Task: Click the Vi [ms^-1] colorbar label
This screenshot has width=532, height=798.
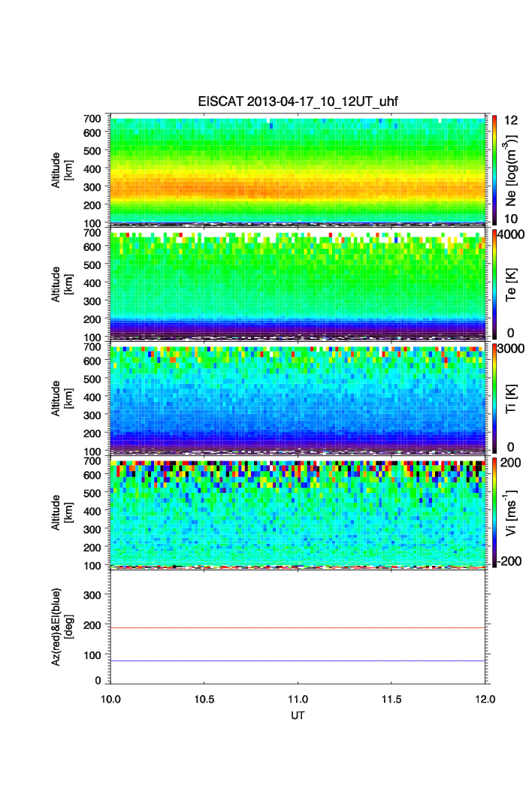Action: coord(512,512)
